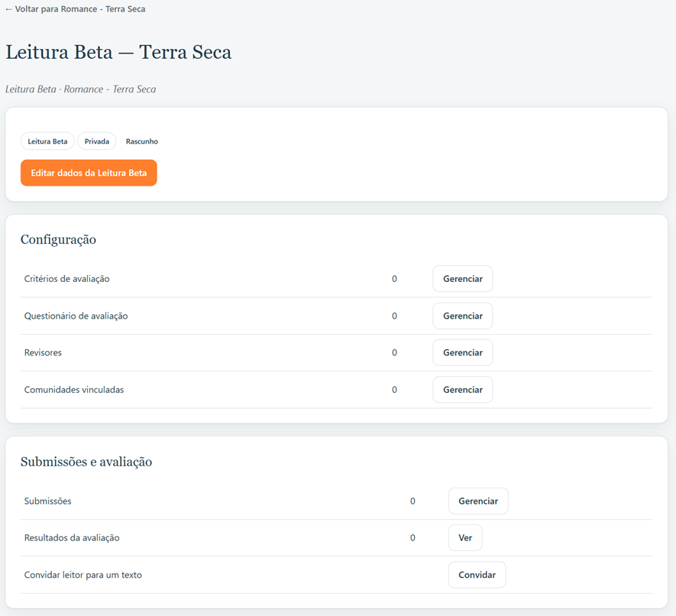Image resolution: width=676 pixels, height=616 pixels.
Task: Open Gerenciar for Questionário de avaliação
Action: point(463,316)
